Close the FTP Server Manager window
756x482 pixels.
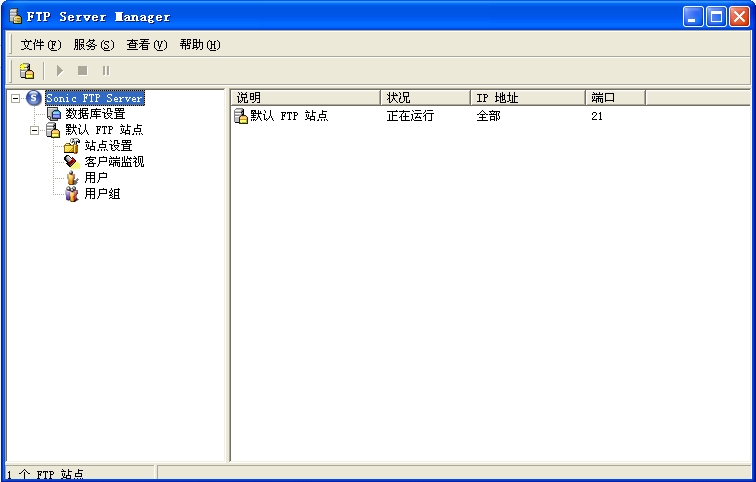(739, 17)
